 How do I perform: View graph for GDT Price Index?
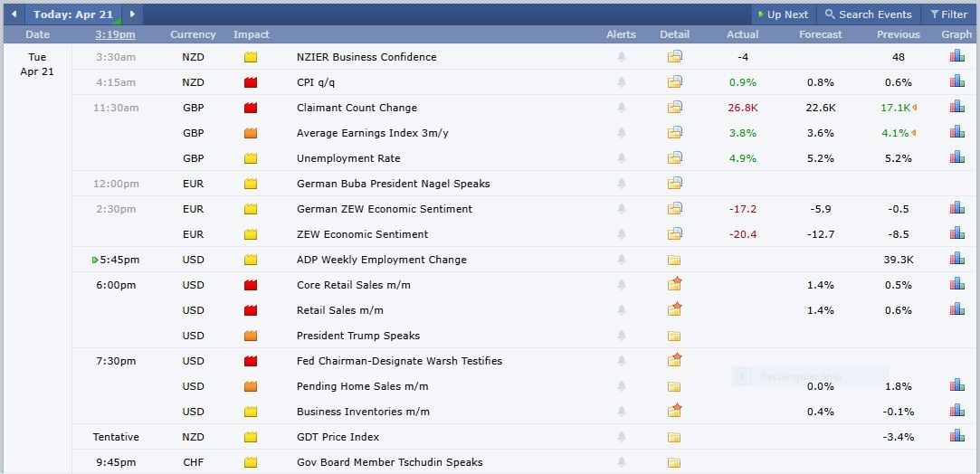click(x=956, y=436)
